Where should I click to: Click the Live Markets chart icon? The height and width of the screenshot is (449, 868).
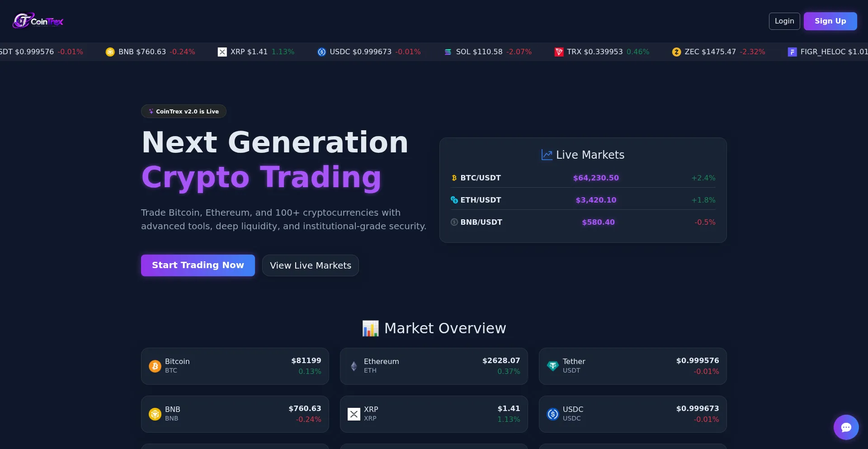click(x=547, y=155)
